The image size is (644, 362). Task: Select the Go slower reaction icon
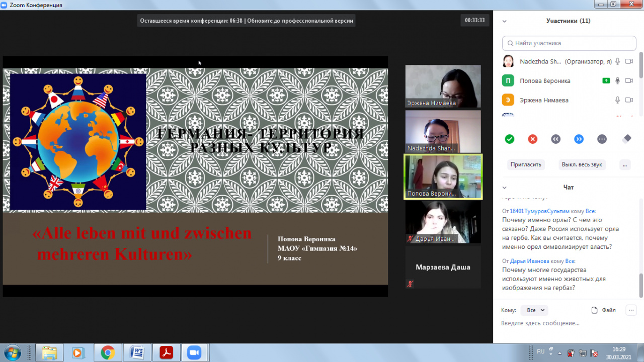[x=555, y=139]
